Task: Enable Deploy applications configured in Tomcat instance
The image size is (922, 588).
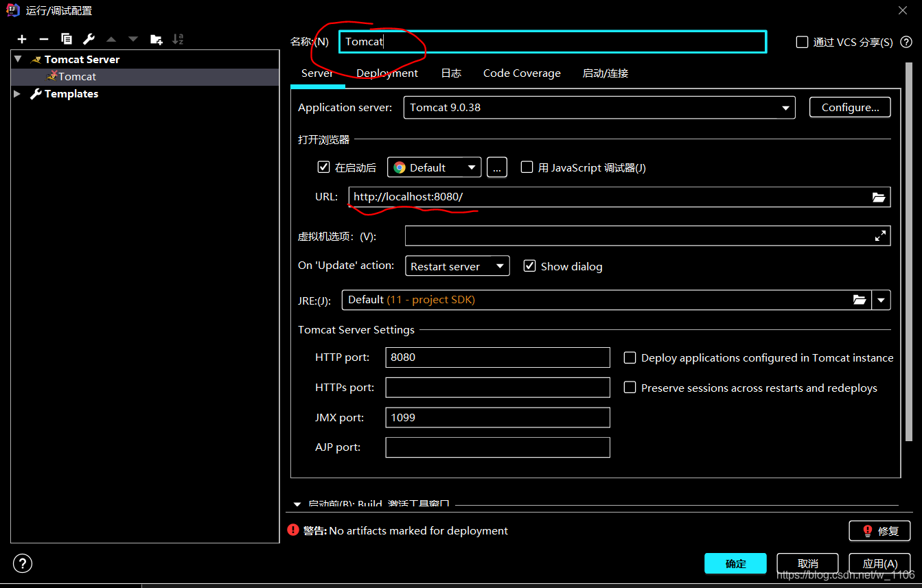Action: tap(630, 357)
